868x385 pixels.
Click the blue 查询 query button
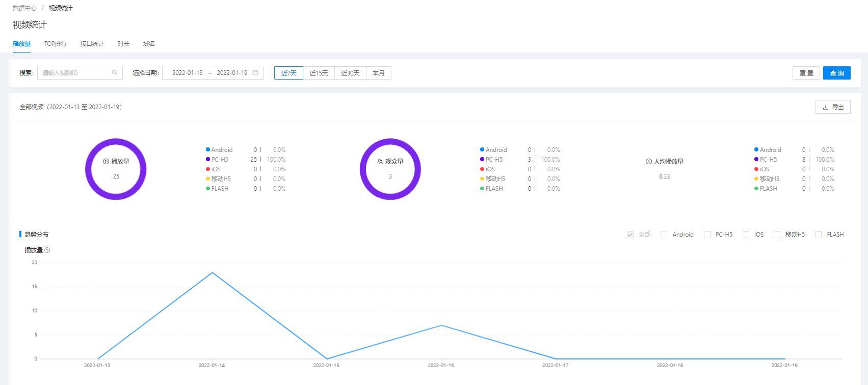coord(837,73)
